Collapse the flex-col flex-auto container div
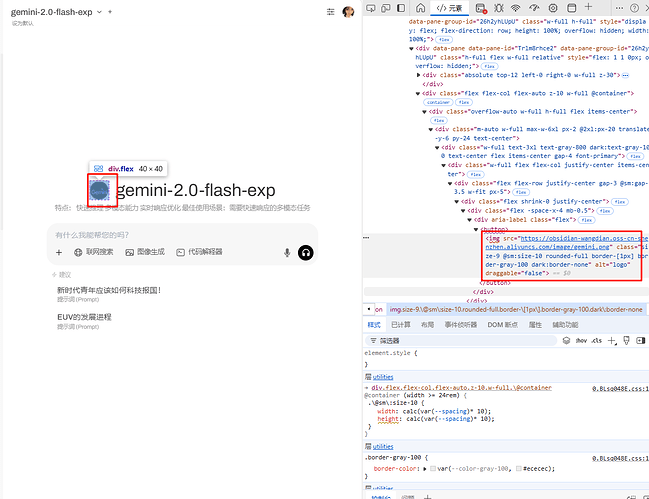Viewport: 649px width, 499px height. point(418,94)
